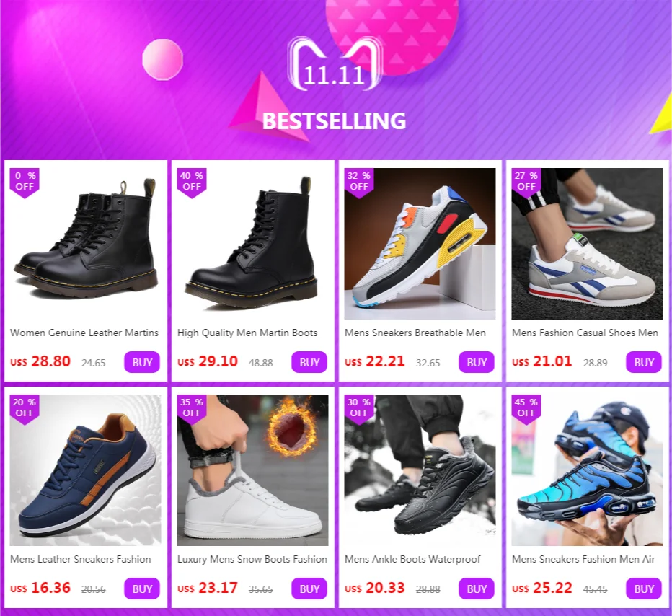Buy the Women Genuine Leather Martins at 28.80
The height and width of the screenshot is (616, 672).
point(142,362)
